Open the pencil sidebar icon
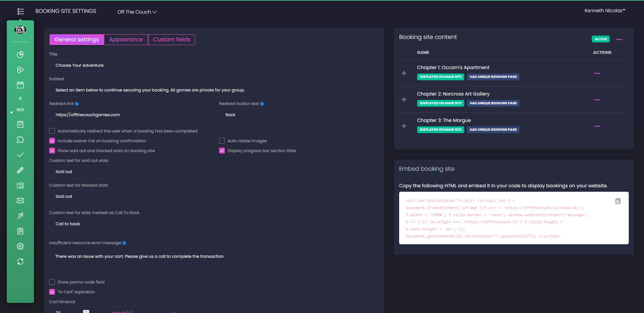The height and width of the screenshot is (313, 644). pyautogui.click(x=20, y=170)
